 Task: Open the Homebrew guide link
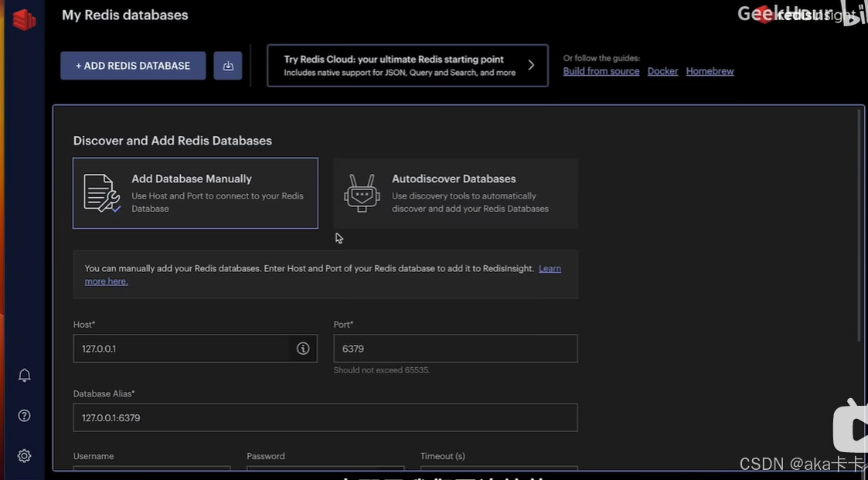point(710,71)
